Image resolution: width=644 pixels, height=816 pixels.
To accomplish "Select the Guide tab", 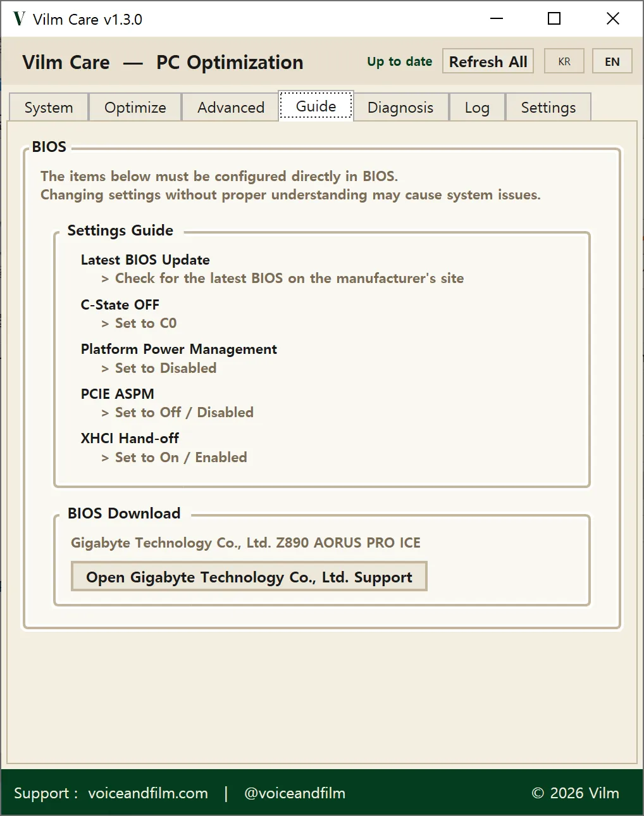I will 316,106.
